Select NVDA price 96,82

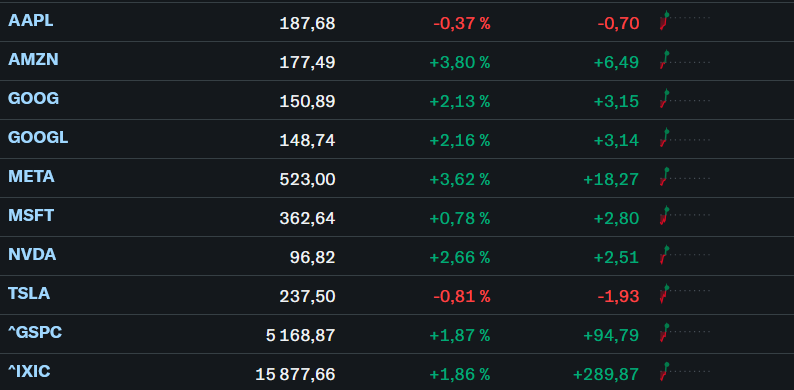point(312,257)
